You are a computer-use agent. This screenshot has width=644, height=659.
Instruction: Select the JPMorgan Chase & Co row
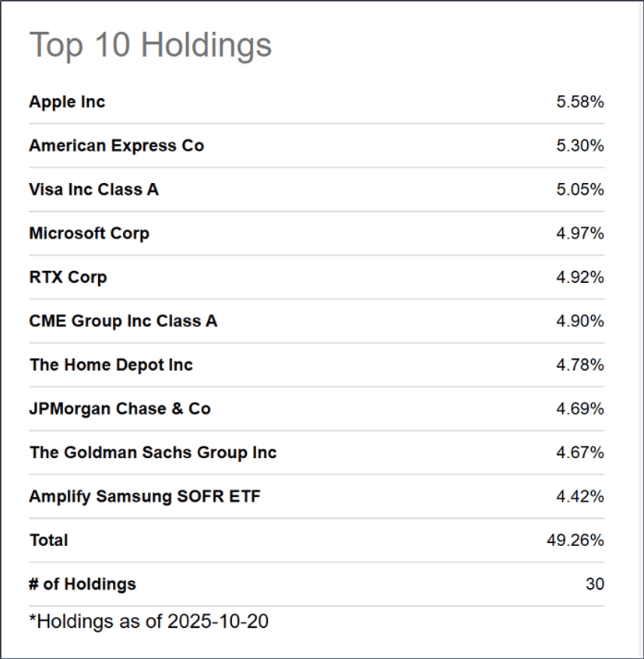[120, 408]
